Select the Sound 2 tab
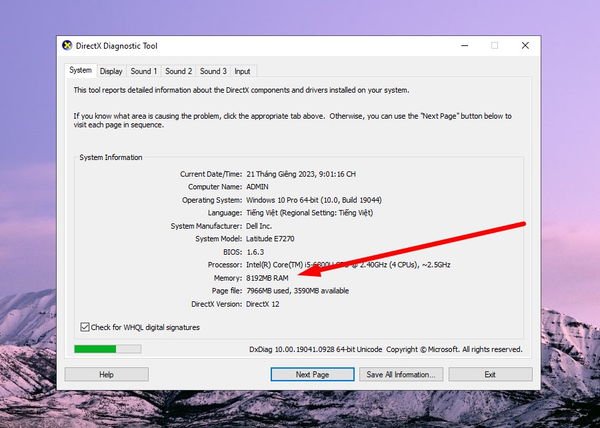Viewport: 600px width, 428px height. pos(178,71)
